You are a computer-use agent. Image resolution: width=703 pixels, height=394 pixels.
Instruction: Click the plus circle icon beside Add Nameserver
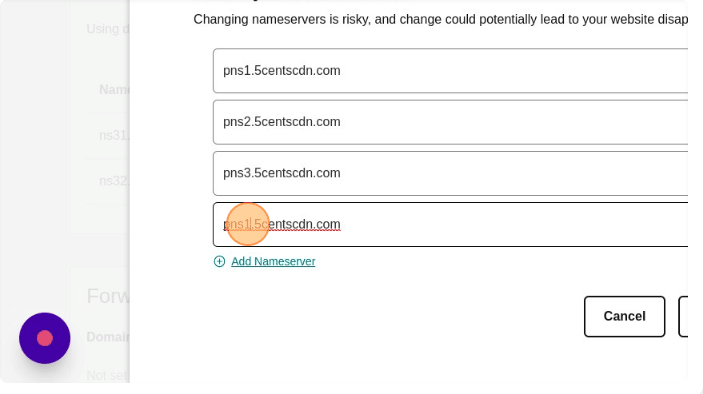click(219, 261)
